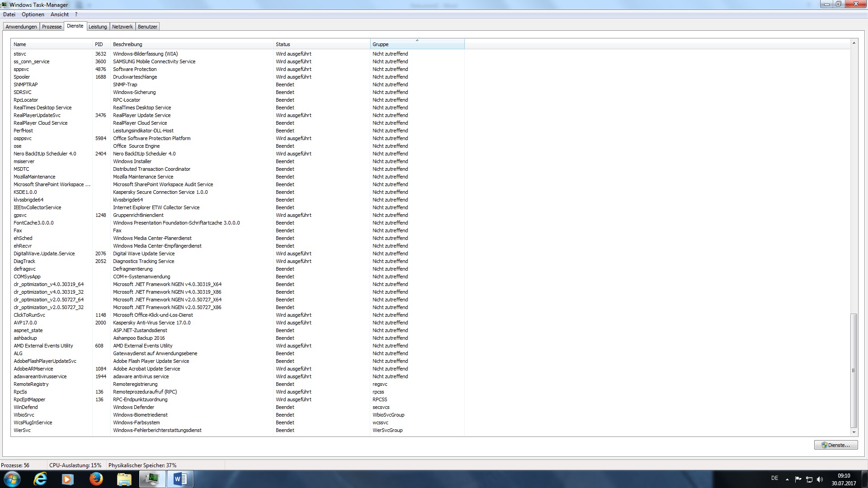The image size is (868, 488).
Task: Select the RemoteRegistry service
Action: (237, 384)
